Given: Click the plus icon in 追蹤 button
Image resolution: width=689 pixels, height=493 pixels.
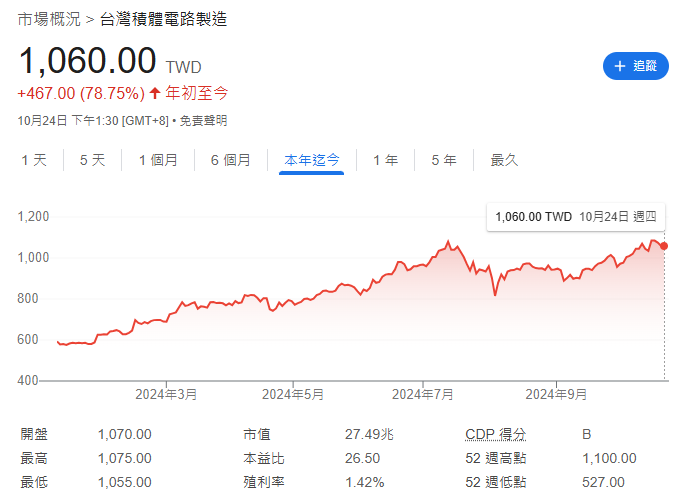Looking at the screenshot, I should 619,66.
